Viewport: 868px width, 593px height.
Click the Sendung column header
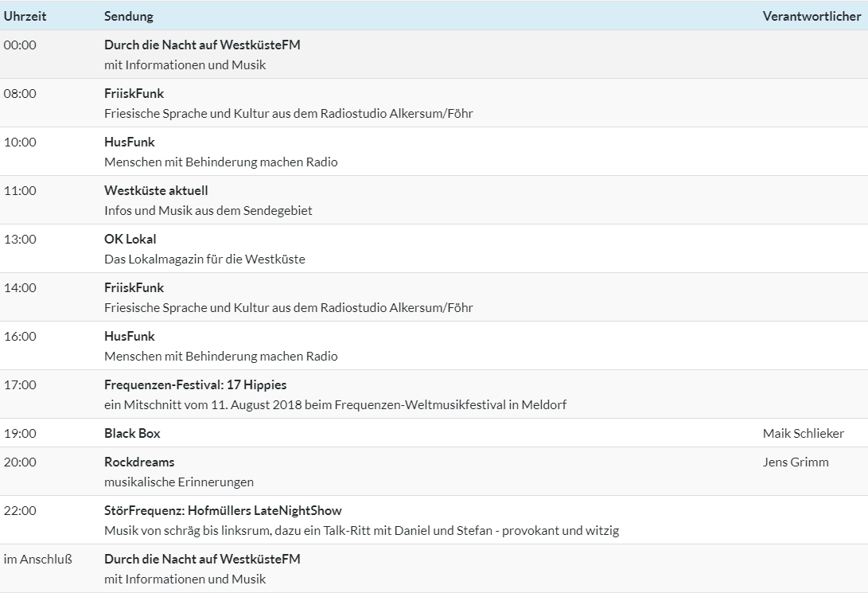click(129, 16)
